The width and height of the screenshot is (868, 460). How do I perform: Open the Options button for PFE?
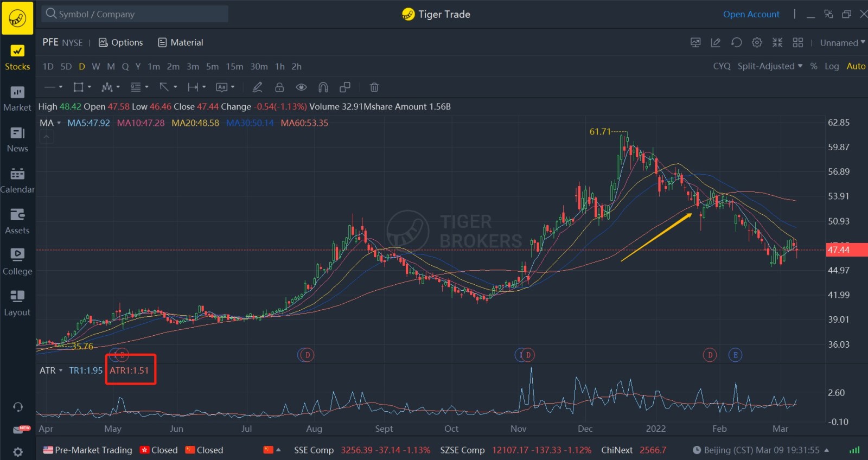tap(121, 42)
